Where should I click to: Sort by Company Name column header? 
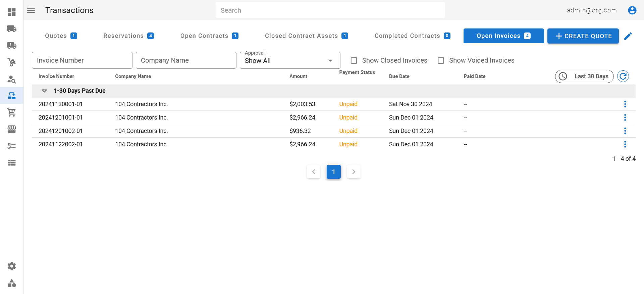pyautogui.click(x=133, y=76)
